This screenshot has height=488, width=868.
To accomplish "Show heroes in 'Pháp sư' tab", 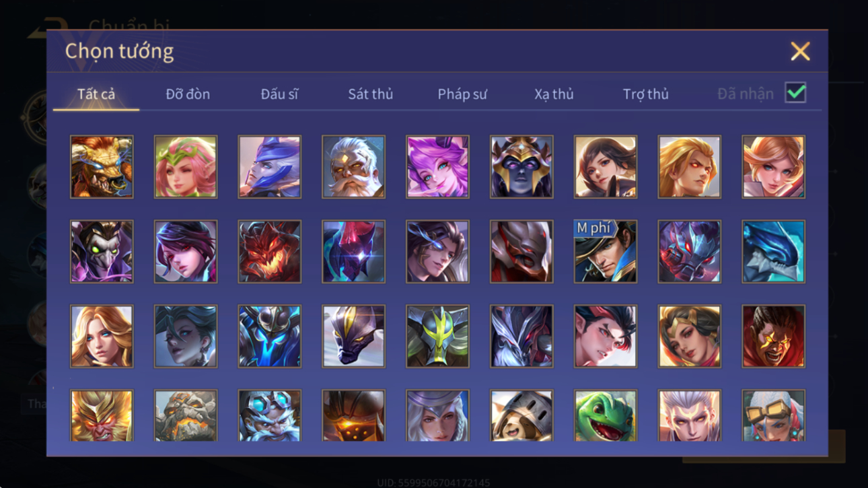I will pyautogui.click(x=462, y=94).
